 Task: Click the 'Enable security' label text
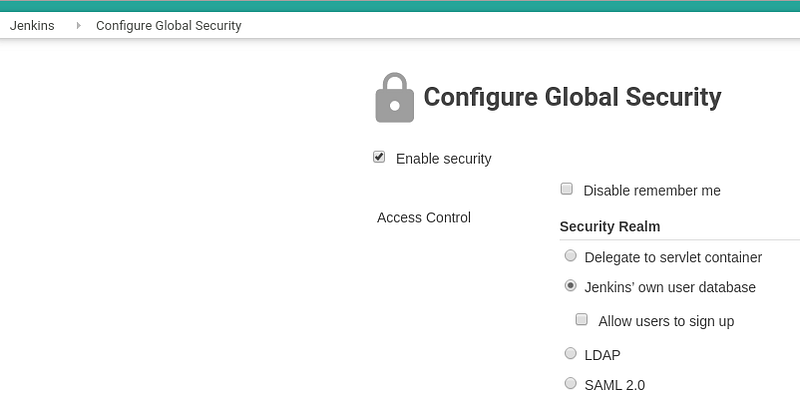pyautogui.click(x=443, y=159)
